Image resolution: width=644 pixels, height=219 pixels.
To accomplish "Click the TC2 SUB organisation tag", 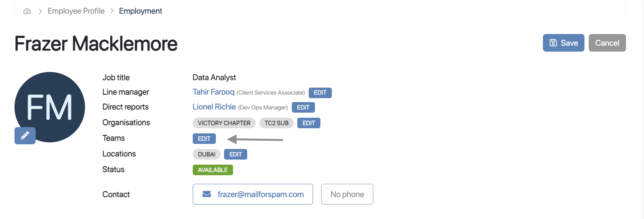I will (277, 123).
